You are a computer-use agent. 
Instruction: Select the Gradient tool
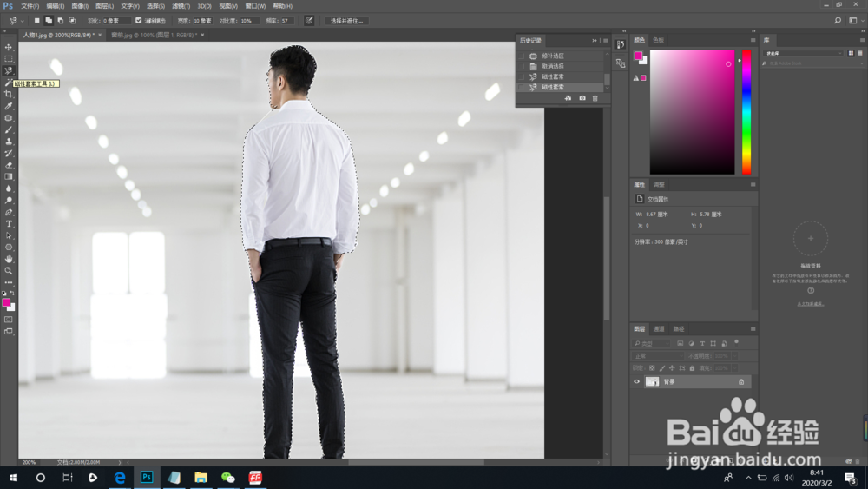click(9, 176)
